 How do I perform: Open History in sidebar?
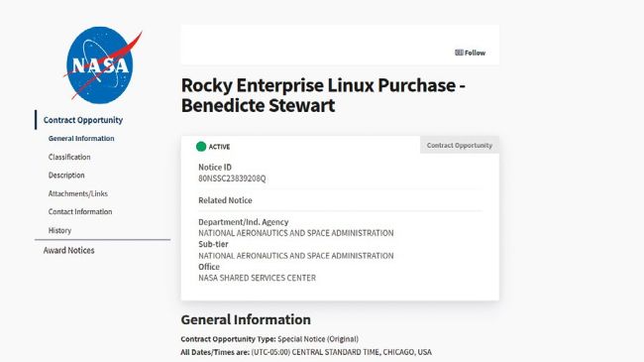coord(60,230)
